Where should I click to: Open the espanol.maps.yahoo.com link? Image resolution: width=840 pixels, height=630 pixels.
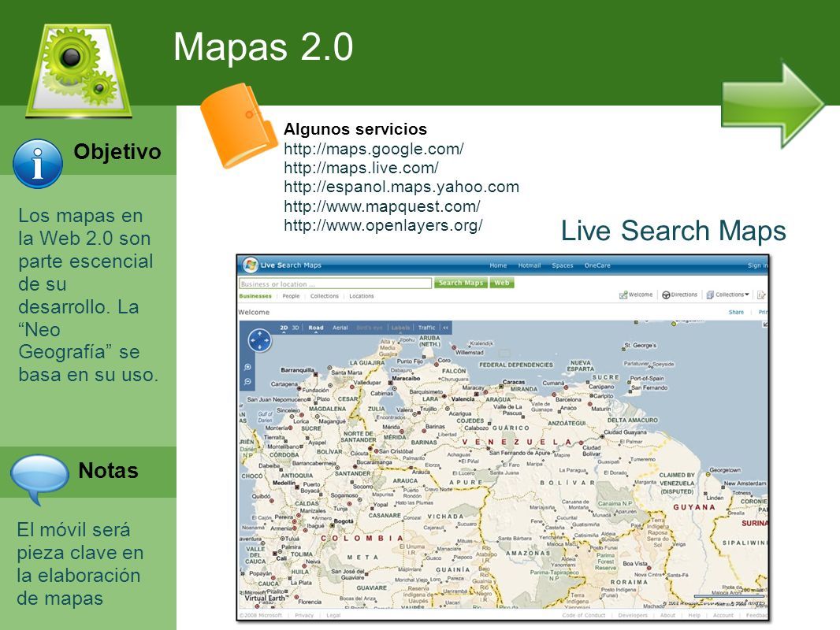point(401,187)
